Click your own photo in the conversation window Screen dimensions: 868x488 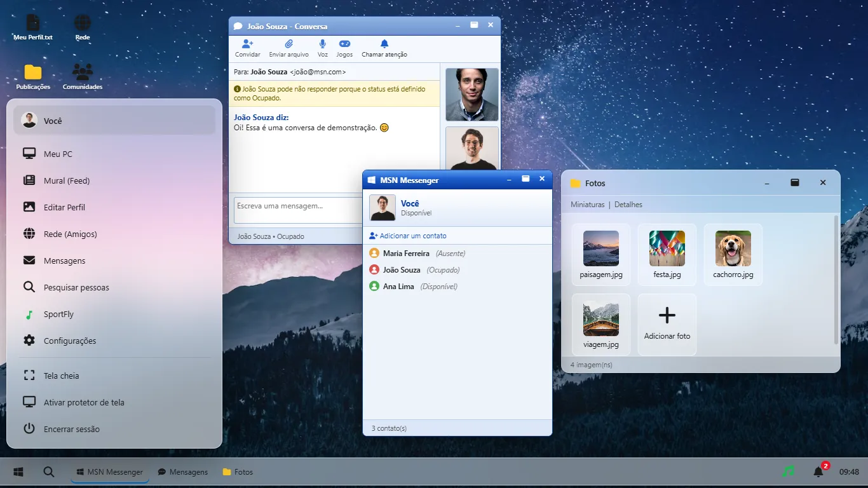(472, 149)
